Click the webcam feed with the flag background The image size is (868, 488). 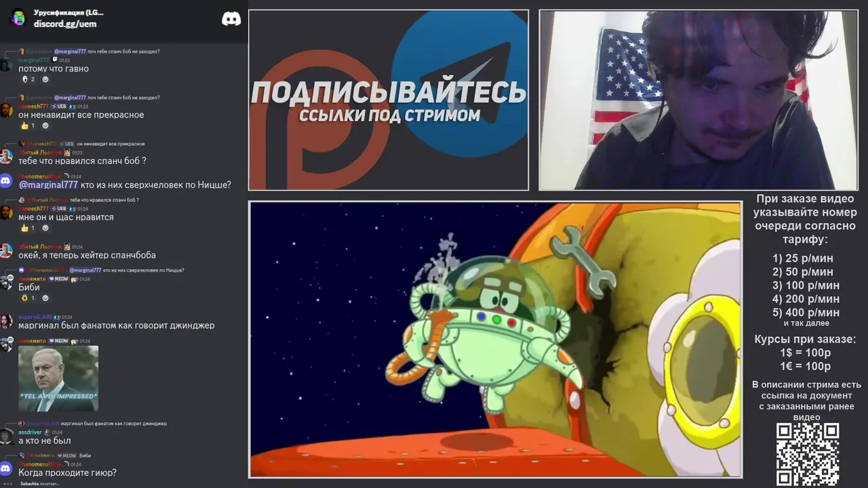point(698,100)
